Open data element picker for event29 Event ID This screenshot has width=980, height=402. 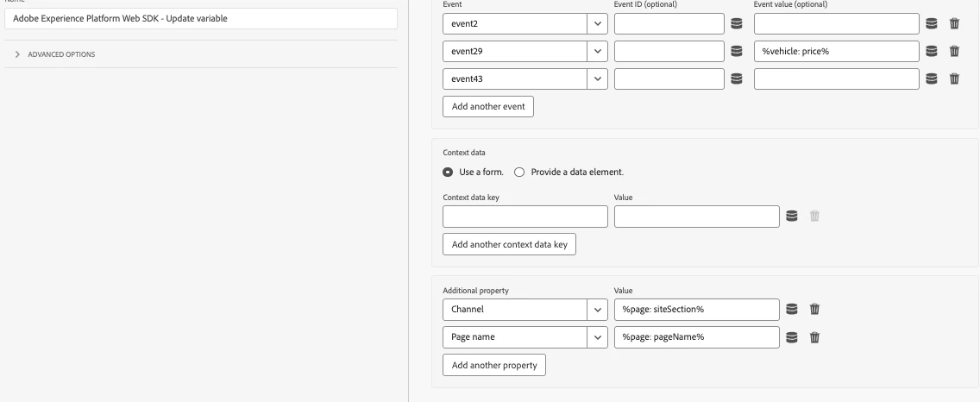(x=736, y=51)
